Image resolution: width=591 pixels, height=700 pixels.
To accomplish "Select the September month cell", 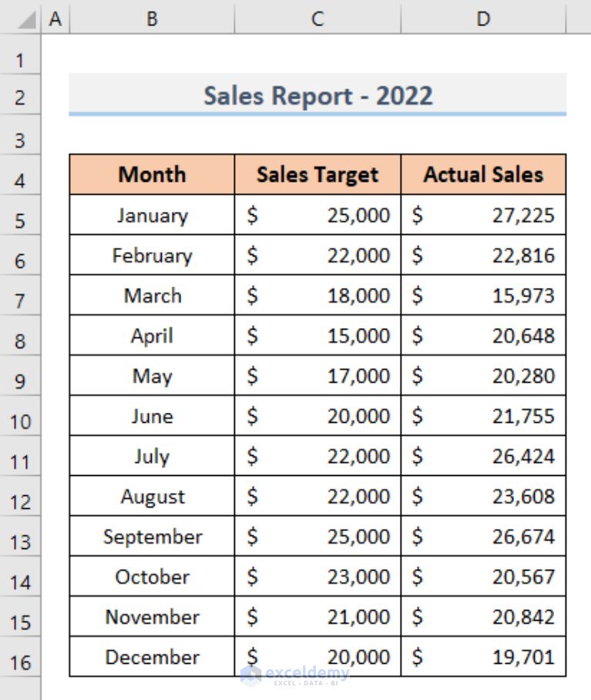I will click(152, 536).
